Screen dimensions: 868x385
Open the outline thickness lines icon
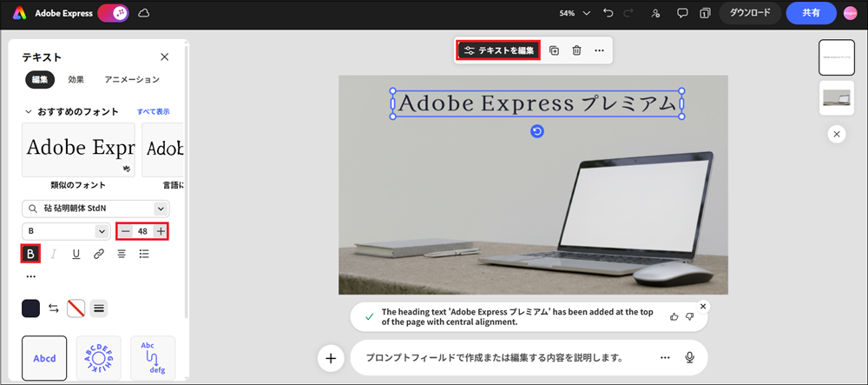pyautogui.click(x=99, y=309)
